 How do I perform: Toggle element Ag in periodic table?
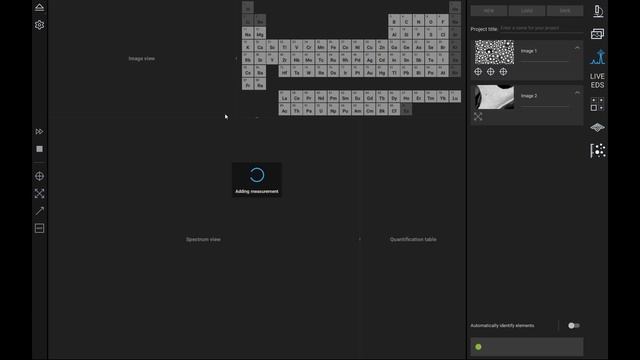click(x=369, y=59)
